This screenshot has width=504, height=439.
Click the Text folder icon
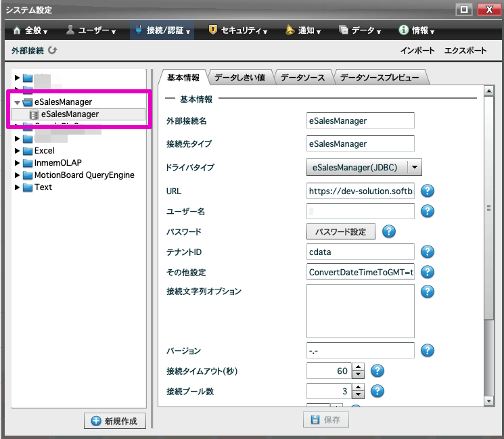pos(28,187)
